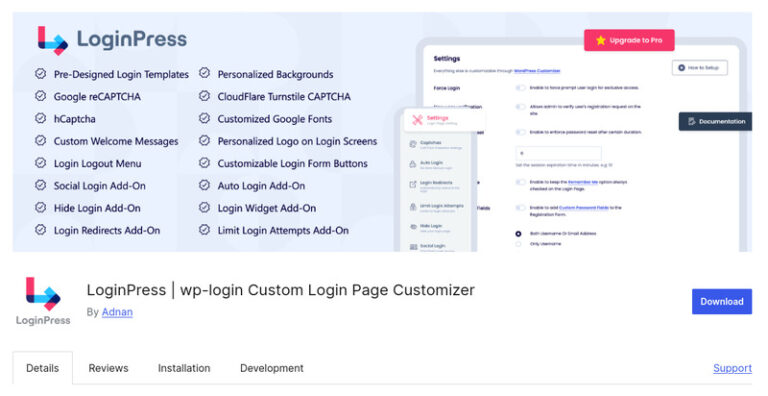Open the Support link
The width and height of the screenshot is (768, 396).
coord(732,368)
